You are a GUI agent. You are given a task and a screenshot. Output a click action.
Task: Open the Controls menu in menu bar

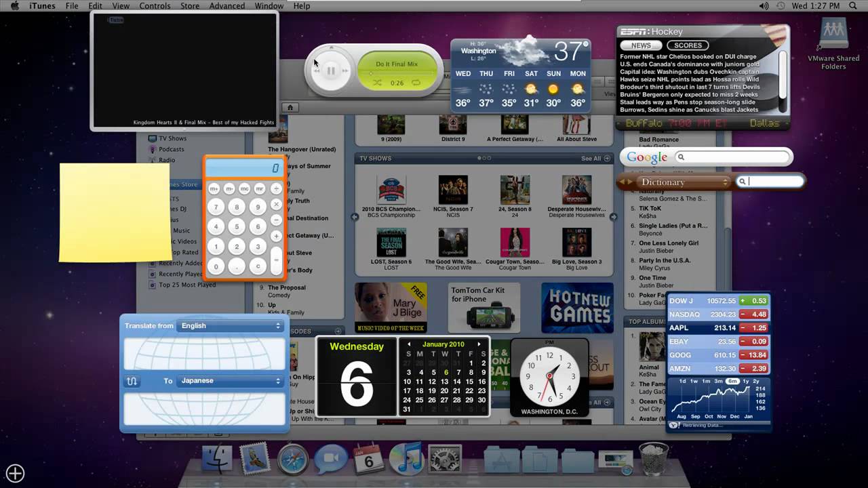155,6
